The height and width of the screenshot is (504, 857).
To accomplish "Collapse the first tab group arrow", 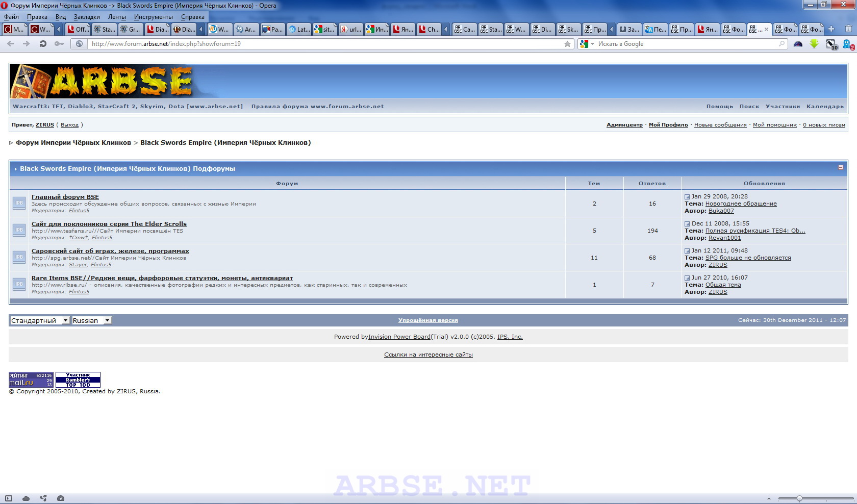I will pos(59,30).
